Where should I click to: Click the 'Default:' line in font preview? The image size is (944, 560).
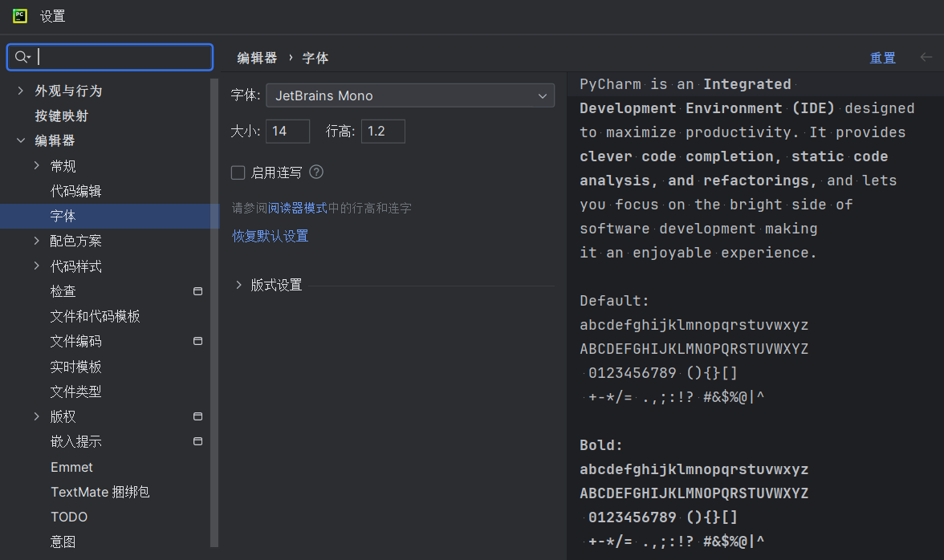(614, 301)
